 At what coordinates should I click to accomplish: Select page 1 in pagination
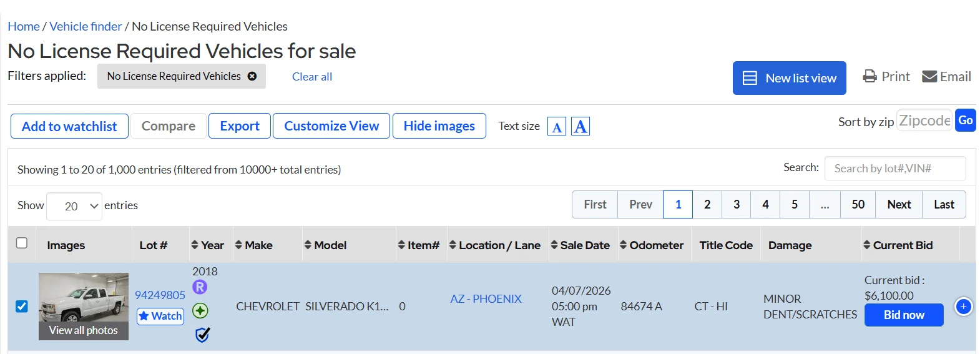click(x=678, y=204)
